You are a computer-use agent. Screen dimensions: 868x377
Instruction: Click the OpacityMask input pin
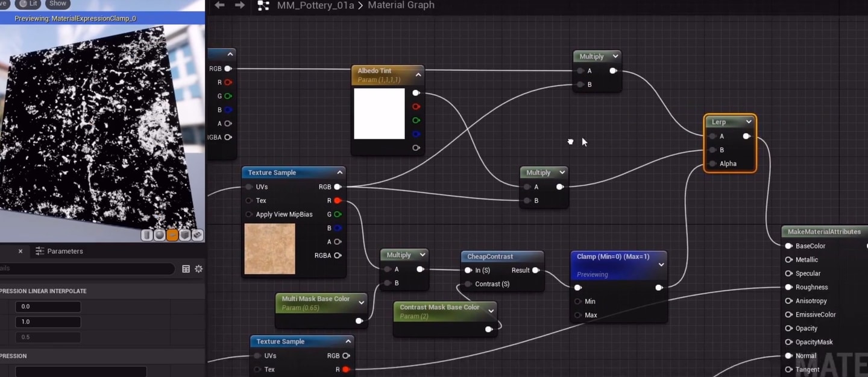click(x=788, y=342)
